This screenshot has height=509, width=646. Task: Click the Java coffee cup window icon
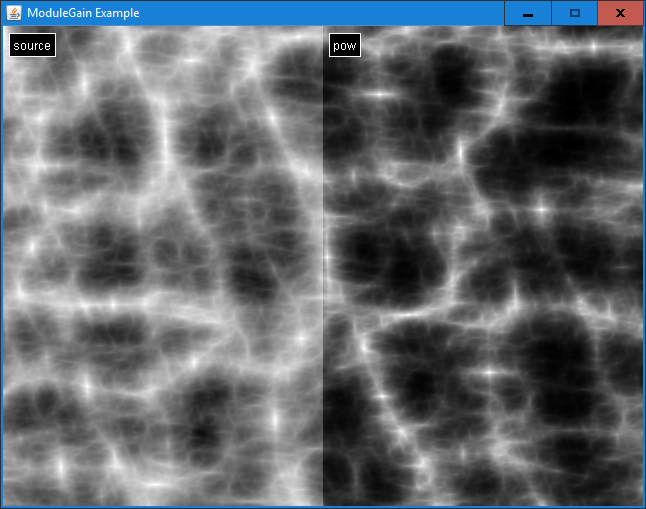[x=14, y=13]
